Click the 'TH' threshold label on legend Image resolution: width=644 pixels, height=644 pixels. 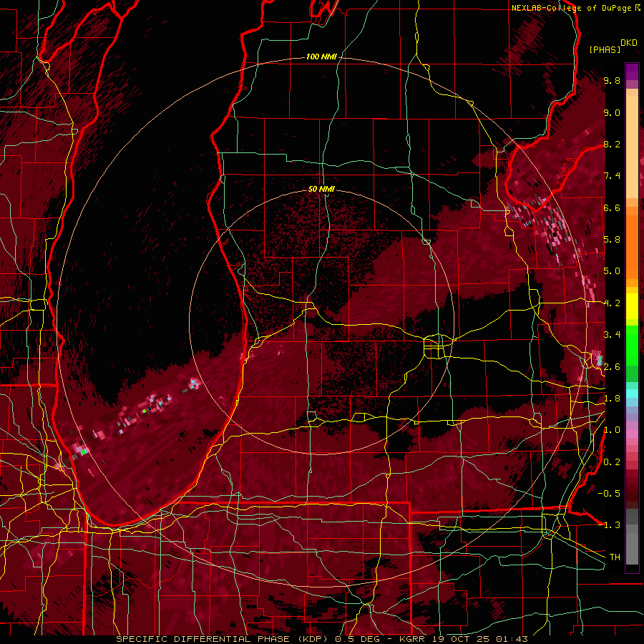point(615,557)
